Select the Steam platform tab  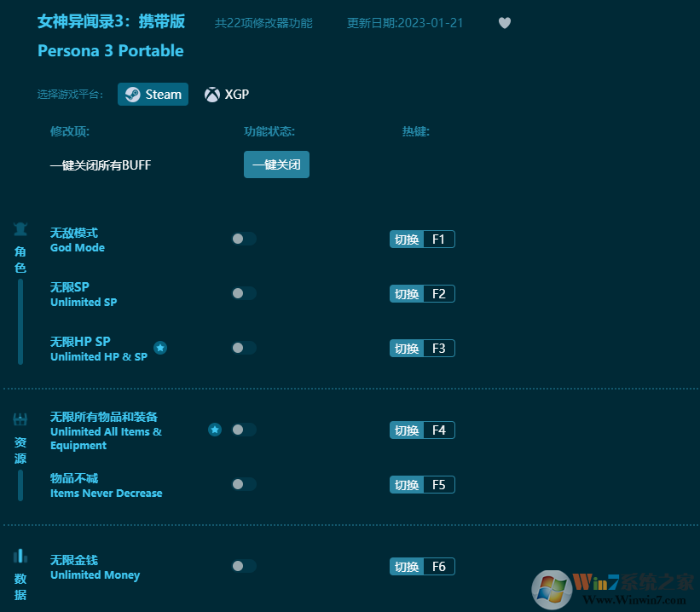click(x=153, y=95)
